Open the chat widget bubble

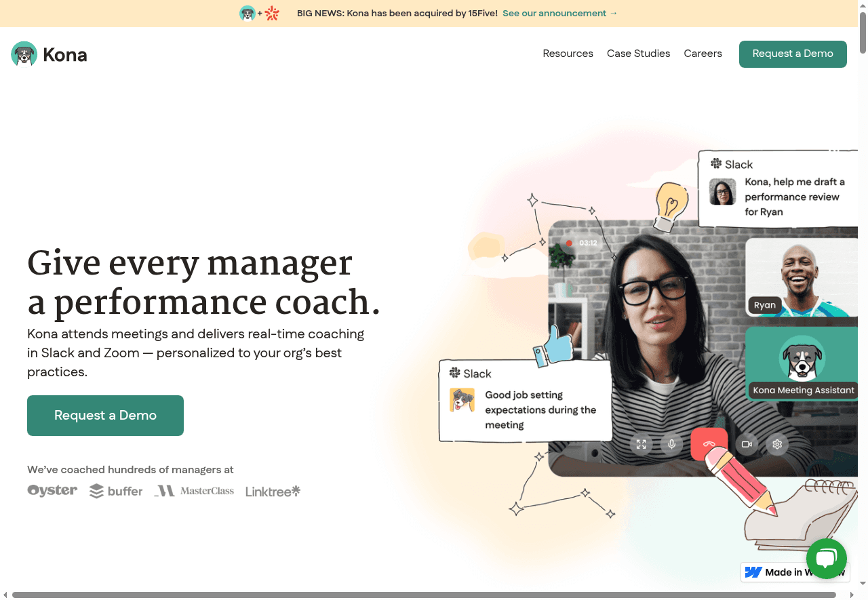827,559
